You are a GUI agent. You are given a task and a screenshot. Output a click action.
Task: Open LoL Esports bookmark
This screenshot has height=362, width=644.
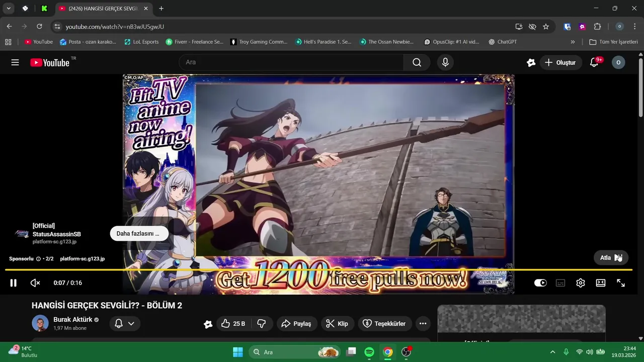[x=141, y=42]
